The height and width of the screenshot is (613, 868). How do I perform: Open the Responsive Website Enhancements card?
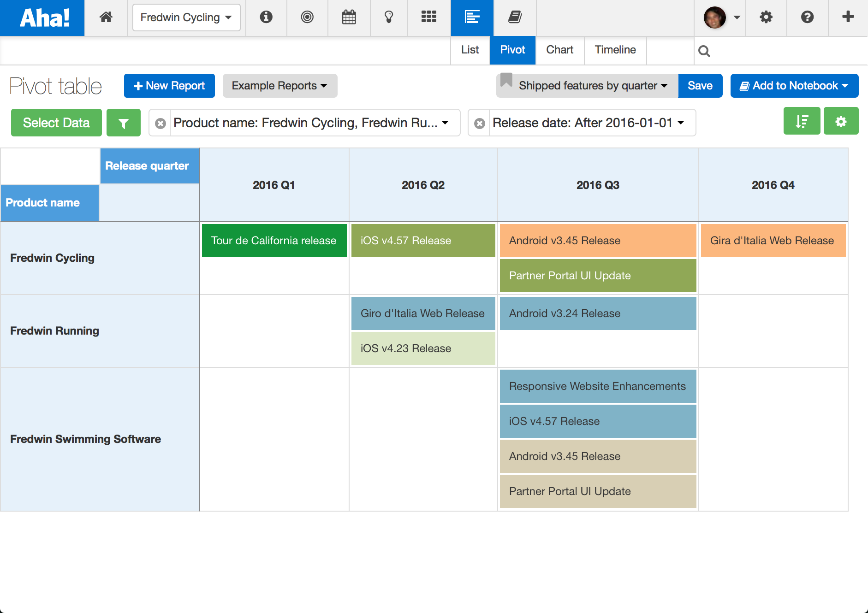[x=598, y=386]
